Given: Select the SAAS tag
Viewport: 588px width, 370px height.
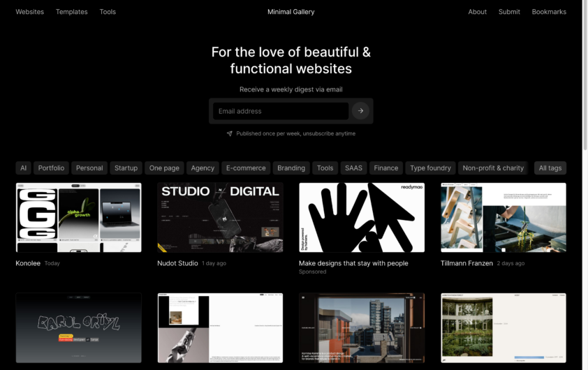Looking at the screenshot, I should 353,168.
